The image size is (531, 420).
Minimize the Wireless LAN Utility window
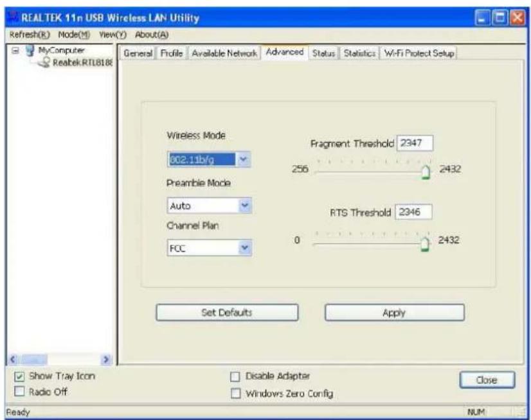(482, 18)
